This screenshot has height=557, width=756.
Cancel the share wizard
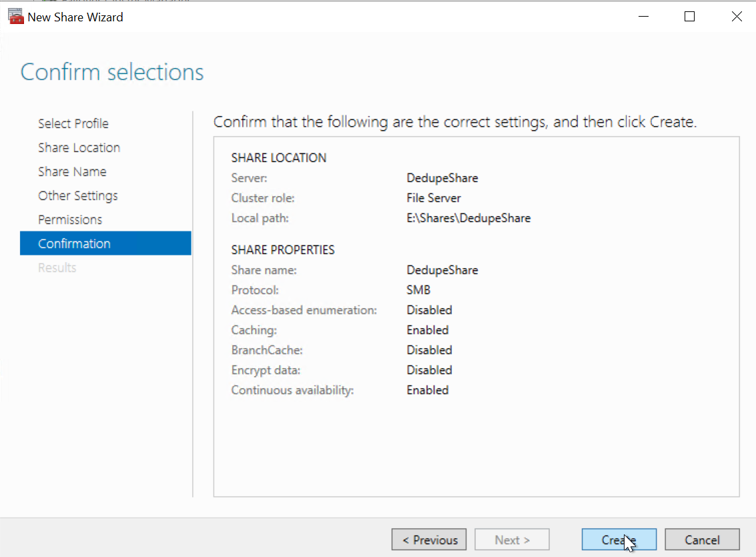pyautogui.click(x=702, y=540)
